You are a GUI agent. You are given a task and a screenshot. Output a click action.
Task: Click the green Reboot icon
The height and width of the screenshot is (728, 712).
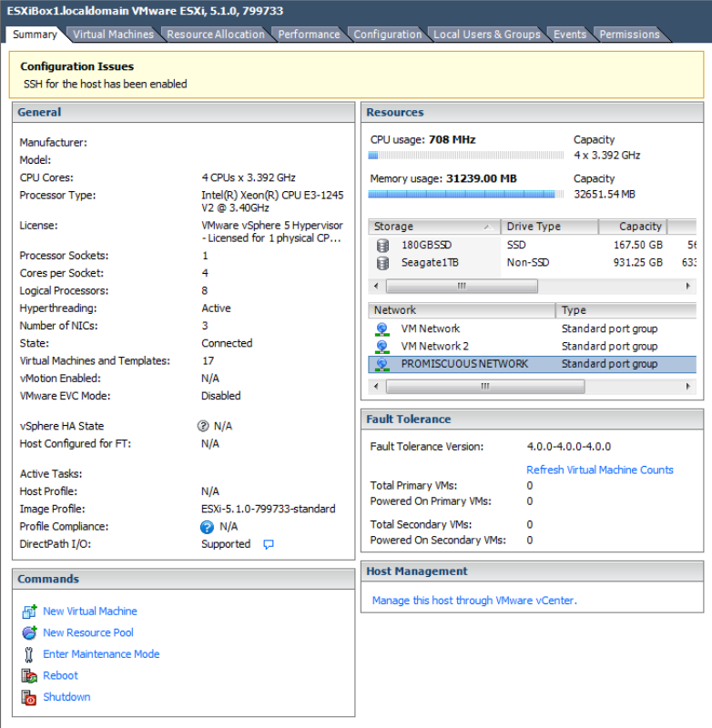28,675
